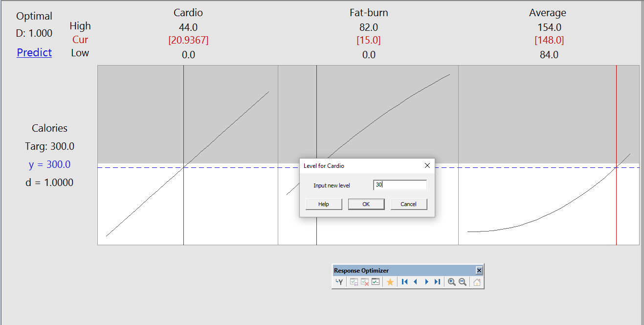Image resolution: width=644 pixels, height=325 pixels.
Task: Click the Fat-burn current value [15.0]
Action: (369, 40)
